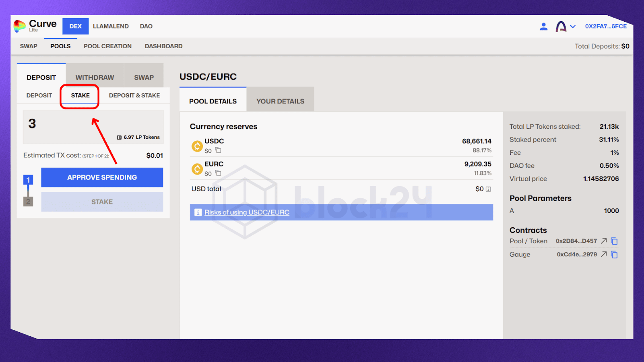Click the USD total info icon
644x362 pixels.
[488, 189]
